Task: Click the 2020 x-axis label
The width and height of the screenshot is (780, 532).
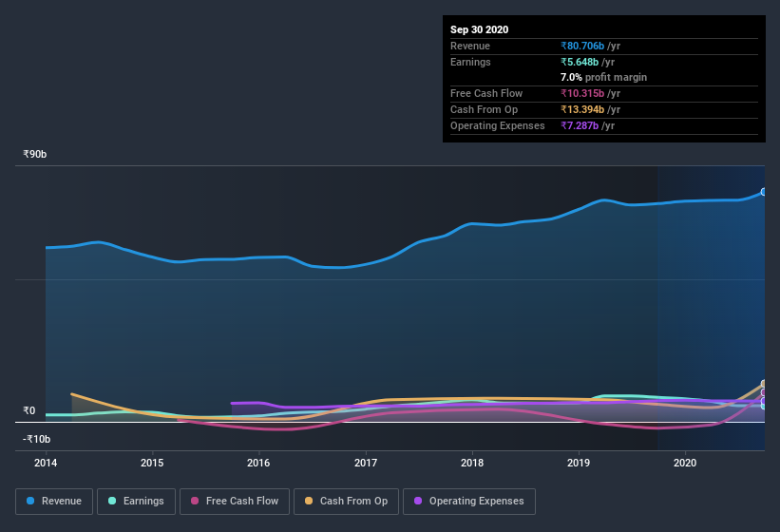Action: (685, 463)
